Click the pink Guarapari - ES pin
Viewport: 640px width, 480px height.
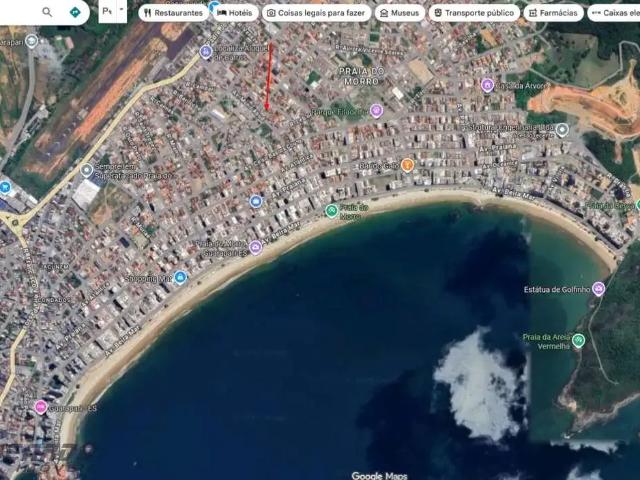point(40,407)
